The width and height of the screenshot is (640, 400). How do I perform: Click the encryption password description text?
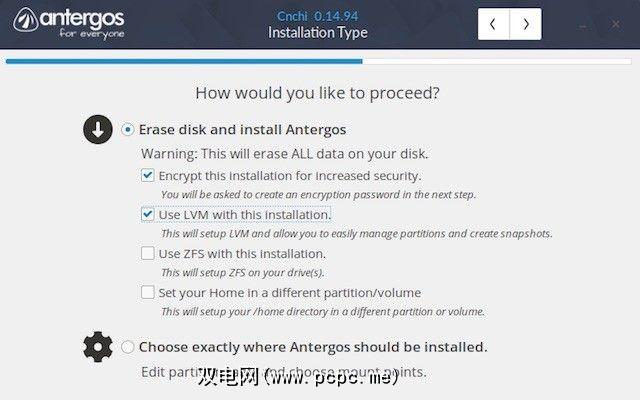point(318,194)
